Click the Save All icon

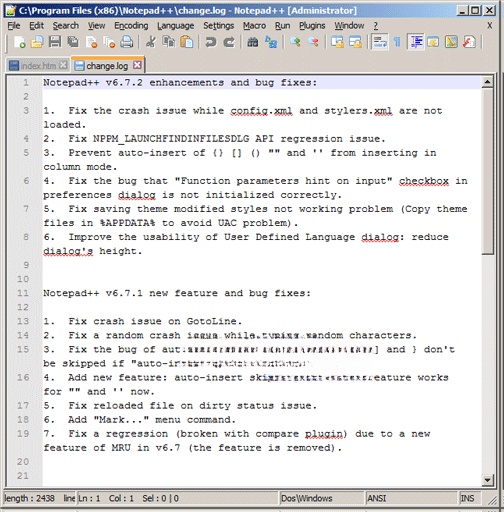[x=73, y=42]
